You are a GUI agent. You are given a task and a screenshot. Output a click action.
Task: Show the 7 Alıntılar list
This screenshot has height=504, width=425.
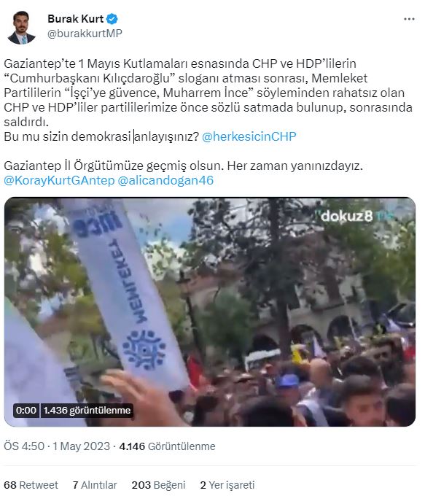(95, 485)
